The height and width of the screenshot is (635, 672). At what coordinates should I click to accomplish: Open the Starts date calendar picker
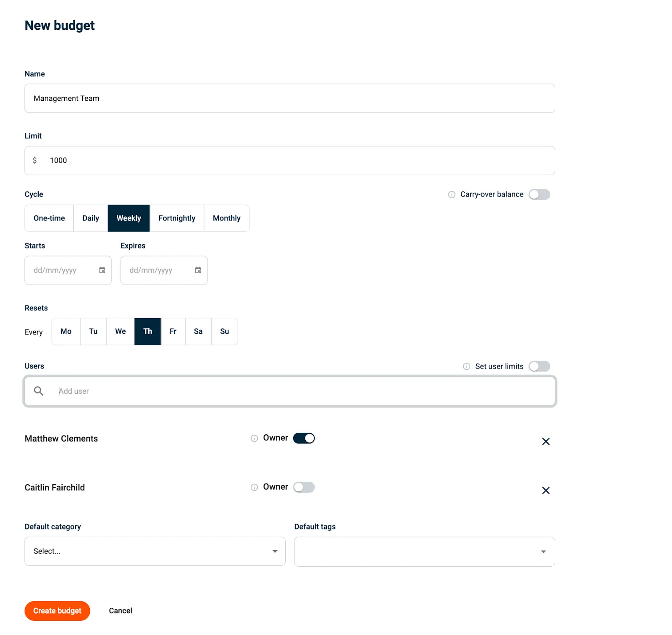[102, 270]
